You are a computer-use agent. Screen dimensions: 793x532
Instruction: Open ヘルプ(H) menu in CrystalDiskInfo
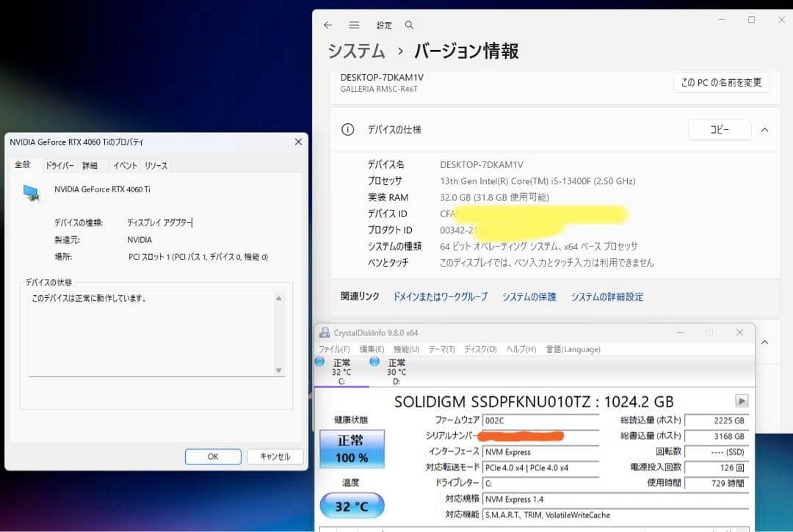pos(521,349)
